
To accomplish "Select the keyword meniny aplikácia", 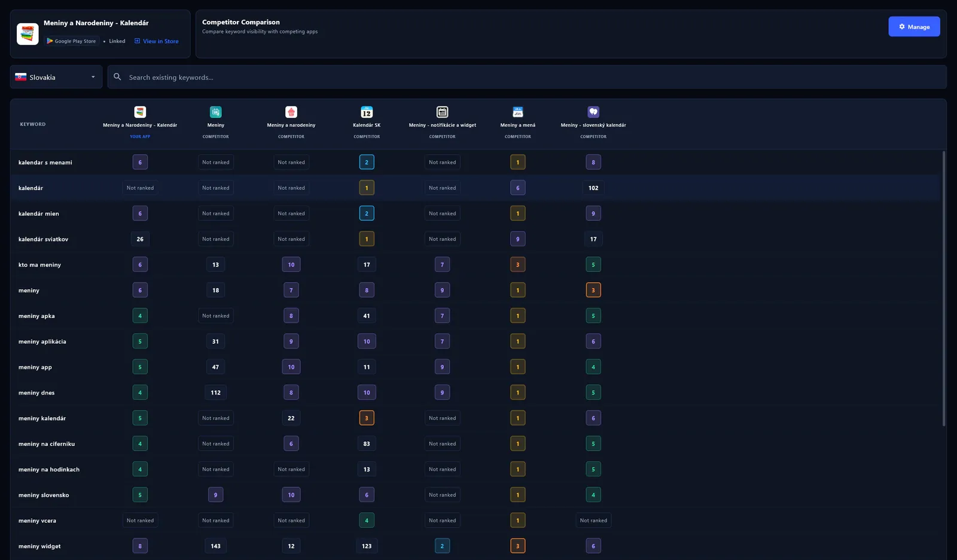I will point(42,342).
